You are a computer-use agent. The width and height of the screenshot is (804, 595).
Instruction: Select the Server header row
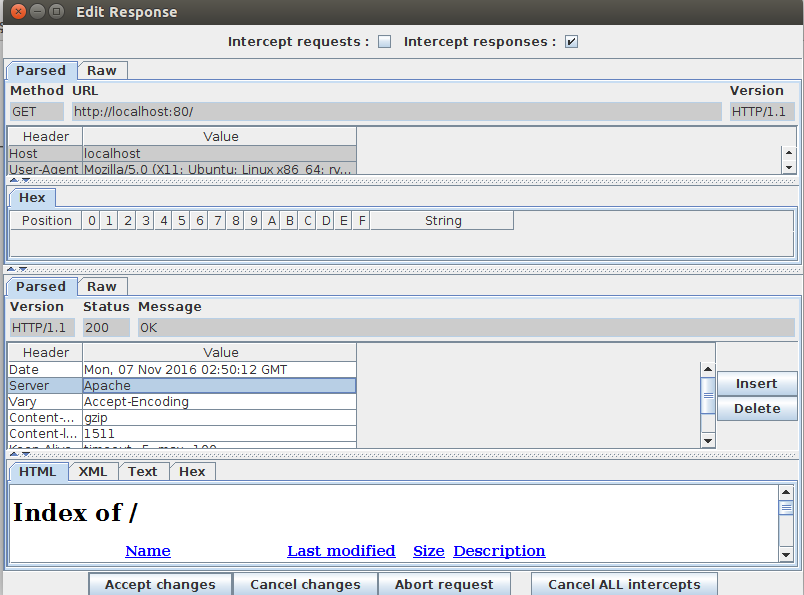tap(182, 386)
